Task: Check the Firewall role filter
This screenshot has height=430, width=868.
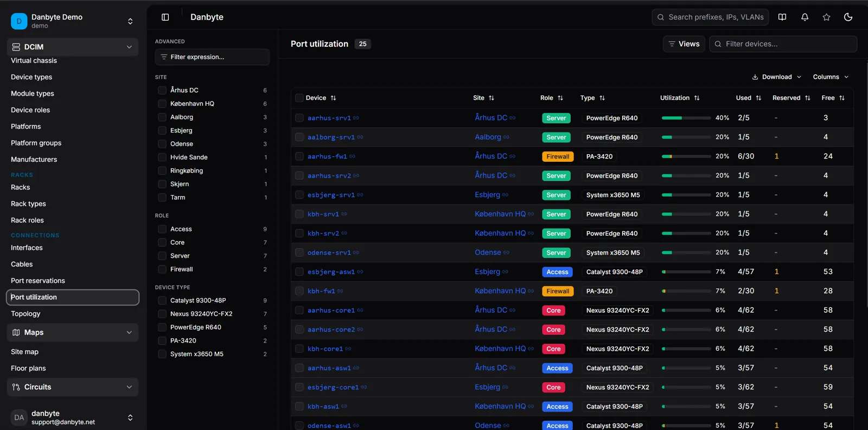Action: pos(162,269)
